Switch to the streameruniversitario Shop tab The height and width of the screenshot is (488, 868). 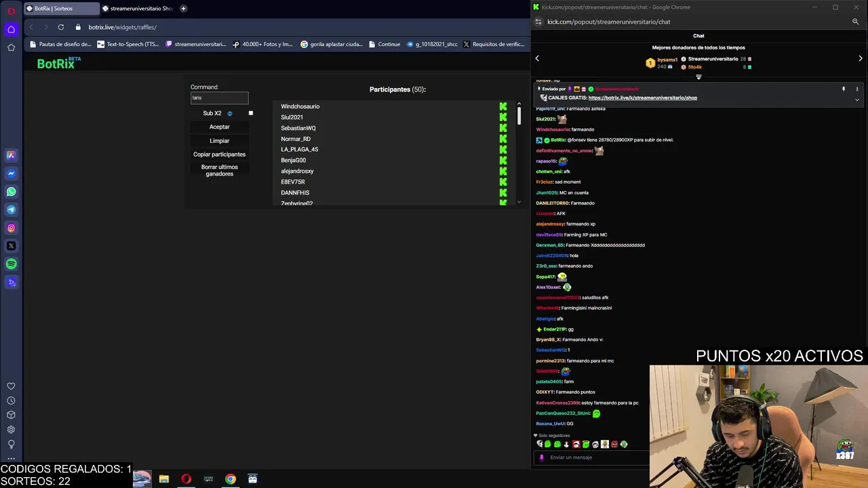coord(138,8)
